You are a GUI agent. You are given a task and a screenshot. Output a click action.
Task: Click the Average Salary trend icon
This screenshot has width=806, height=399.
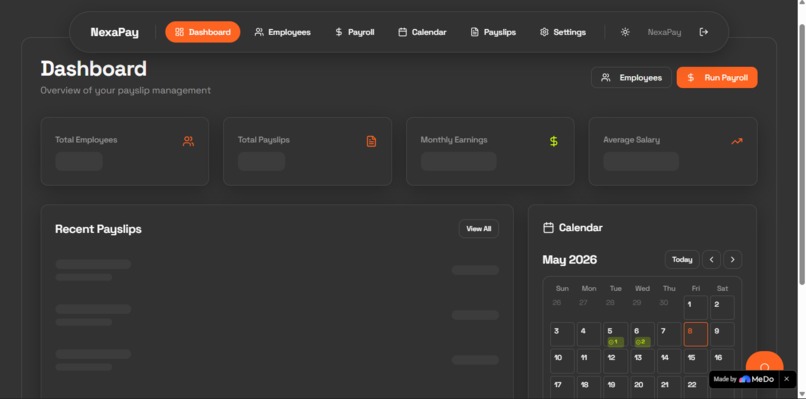pos(737,141)
